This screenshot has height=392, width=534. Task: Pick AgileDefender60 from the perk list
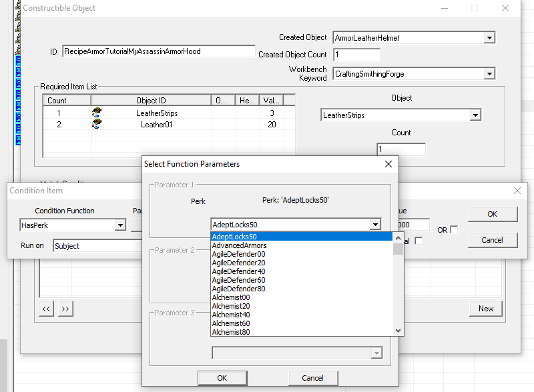point(238,280)
